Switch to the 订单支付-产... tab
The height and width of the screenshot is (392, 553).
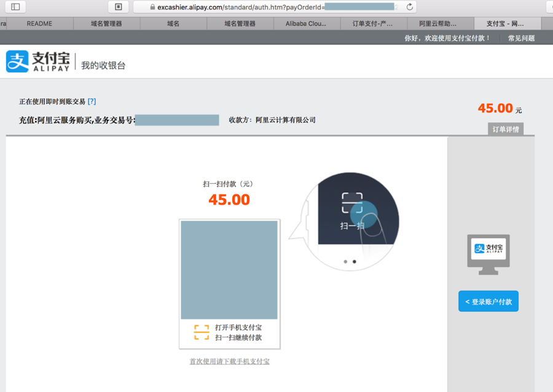[373, 23]
